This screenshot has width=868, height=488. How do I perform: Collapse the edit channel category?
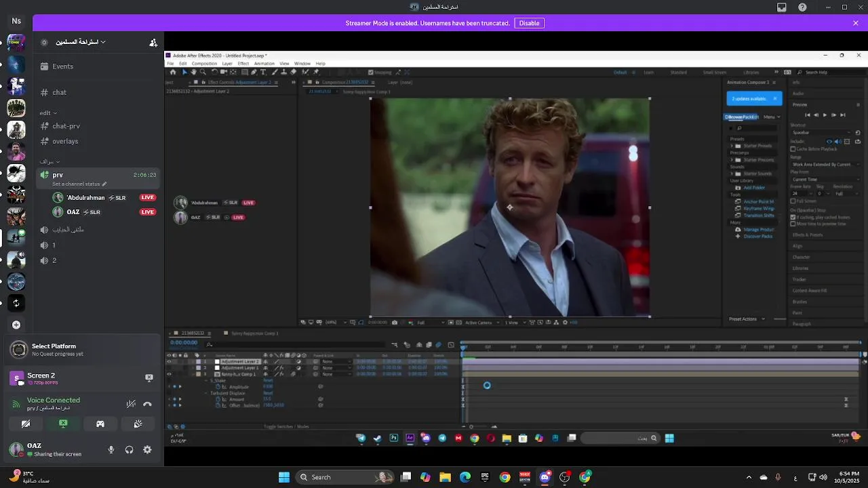click(x=48, y=113)
